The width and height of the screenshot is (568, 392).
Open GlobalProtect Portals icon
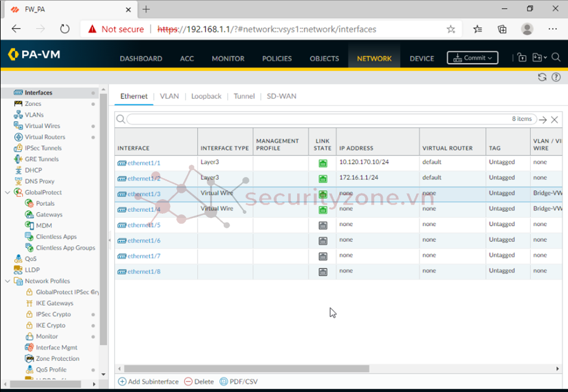point(29,203)
